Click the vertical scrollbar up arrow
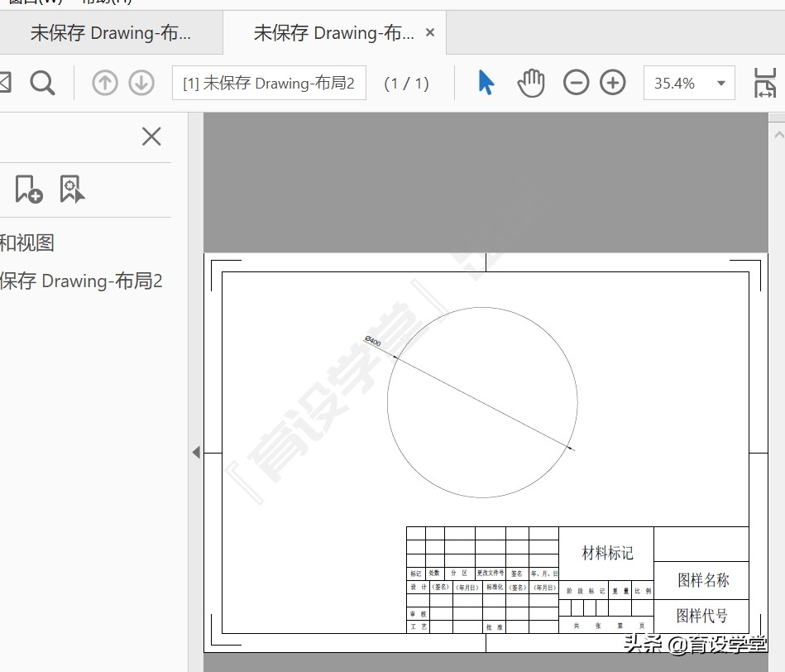785x672 pixels. pyautogui.click(x=778, y=133)
